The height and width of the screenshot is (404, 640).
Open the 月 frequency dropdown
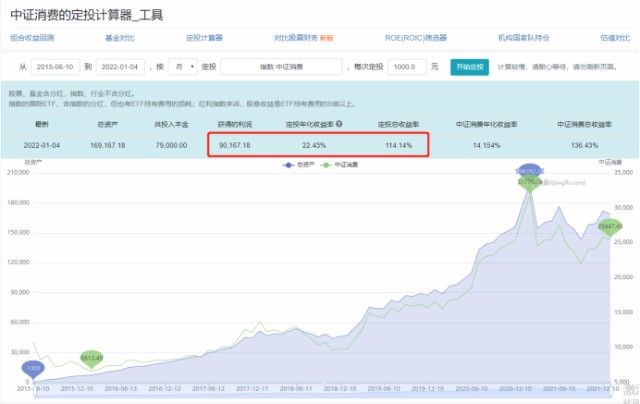182,67
